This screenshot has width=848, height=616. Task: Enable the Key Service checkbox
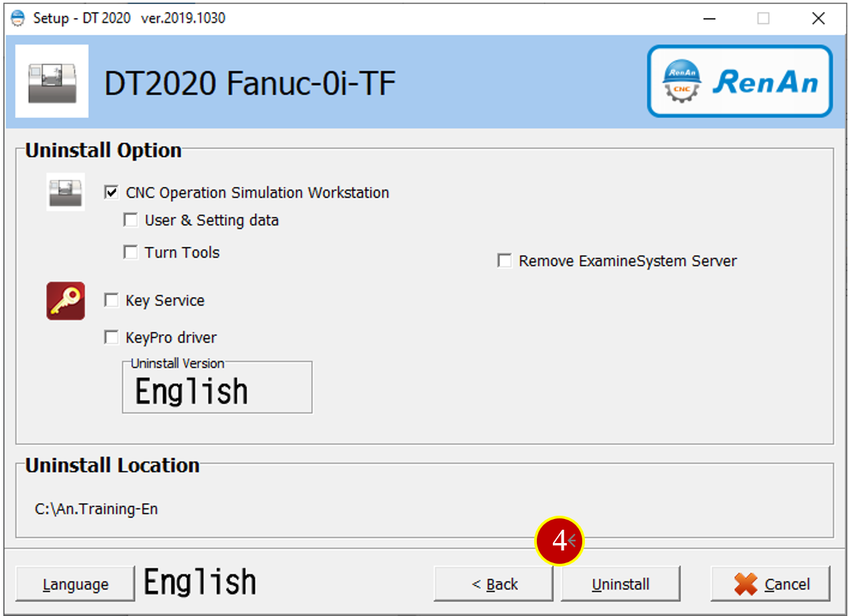click(111, 300)
